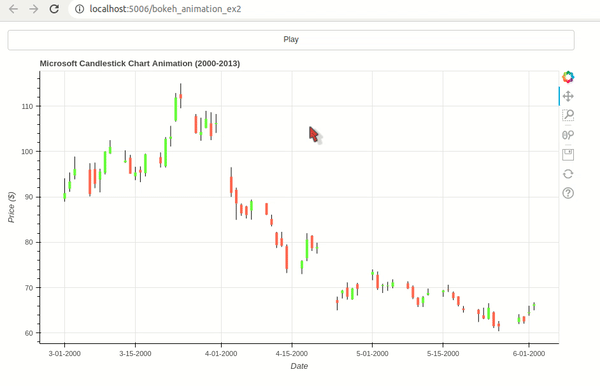Open the Help tool

(x=568, y=193)
